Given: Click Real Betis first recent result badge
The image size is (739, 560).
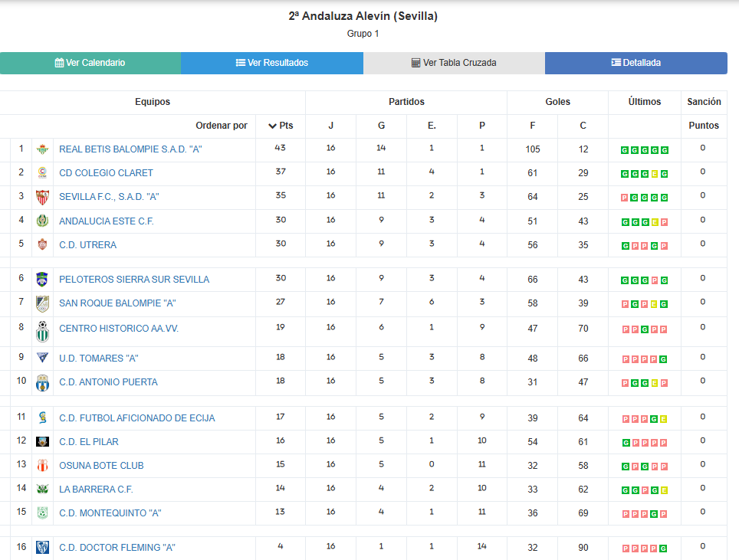Looking at the screenshot, I should 625,150.
